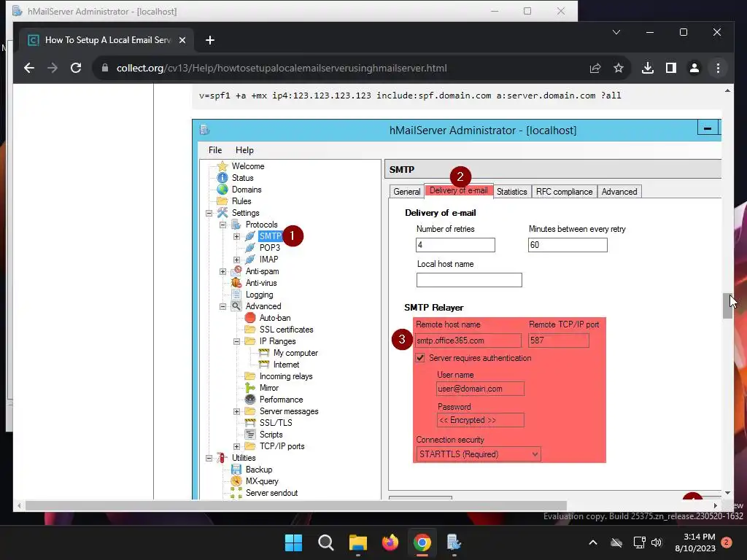Screen dimensions: 747x560
Task: Open Chrome side panel icon
Action: point(671,68)
